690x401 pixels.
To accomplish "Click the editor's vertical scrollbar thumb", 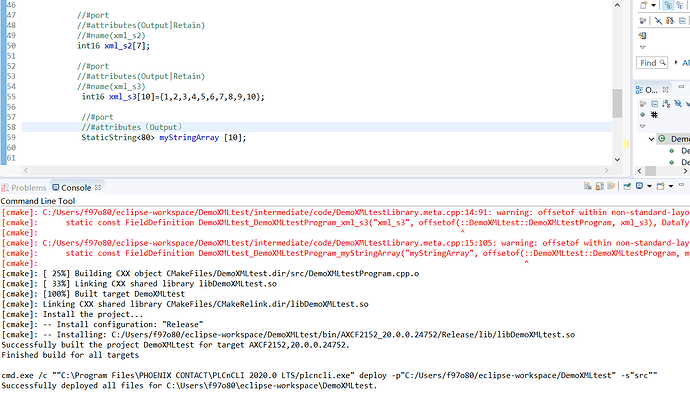I will (x=617, y=103).
